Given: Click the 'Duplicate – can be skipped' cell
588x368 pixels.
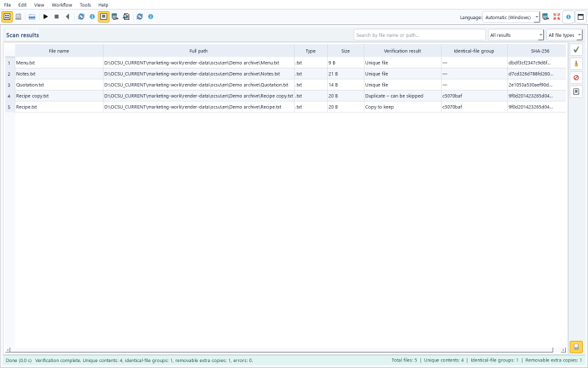Looking at the screenshot, I should pos(403,96).
